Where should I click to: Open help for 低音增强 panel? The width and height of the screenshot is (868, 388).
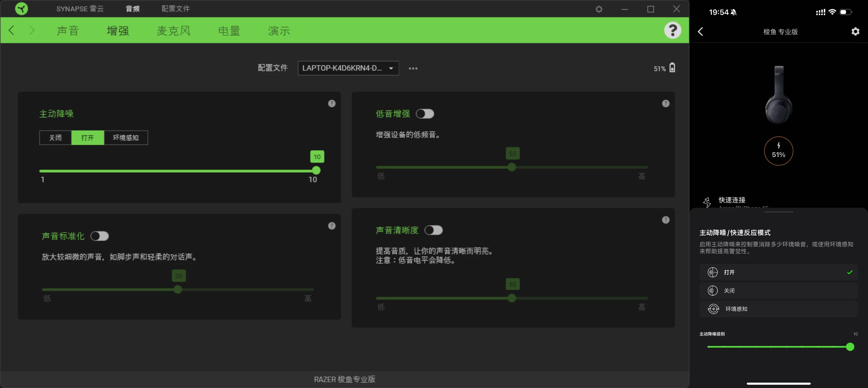point(665,103)
